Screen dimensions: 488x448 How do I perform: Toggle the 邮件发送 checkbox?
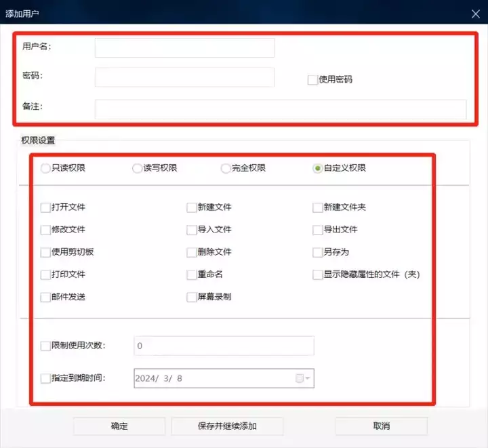[45, 297]
